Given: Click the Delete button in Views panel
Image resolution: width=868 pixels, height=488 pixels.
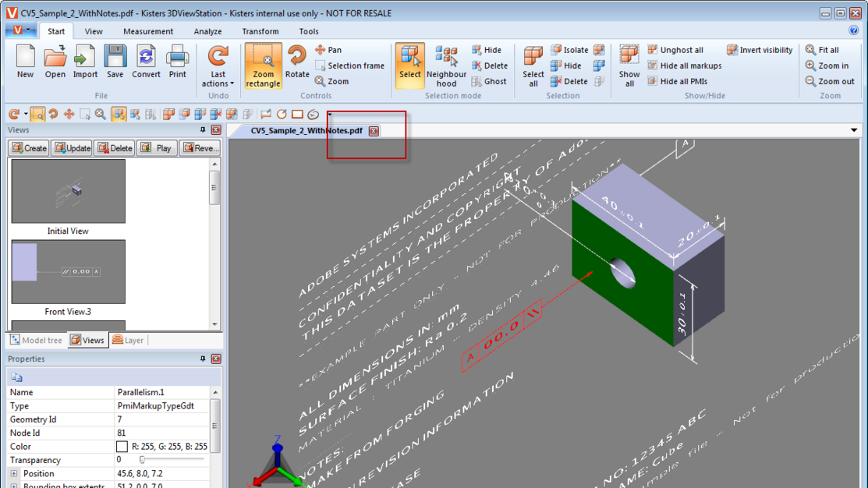Looking at the screenshot, I should 115,148.
